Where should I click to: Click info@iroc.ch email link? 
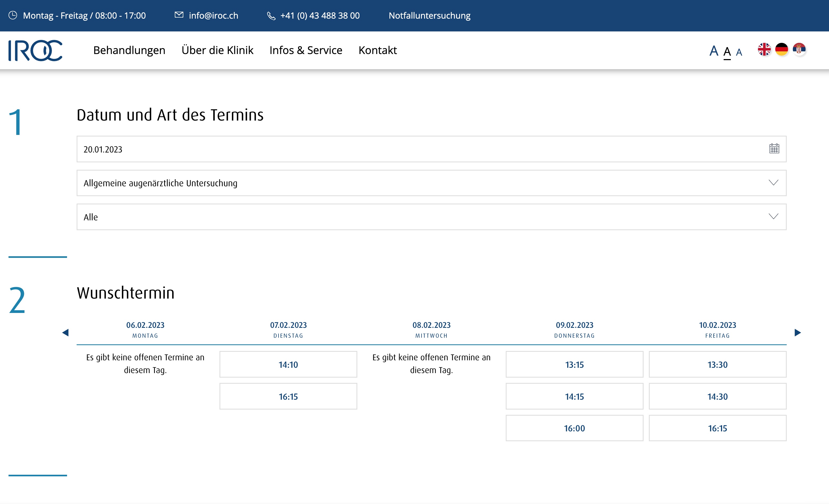click(213, 15)
